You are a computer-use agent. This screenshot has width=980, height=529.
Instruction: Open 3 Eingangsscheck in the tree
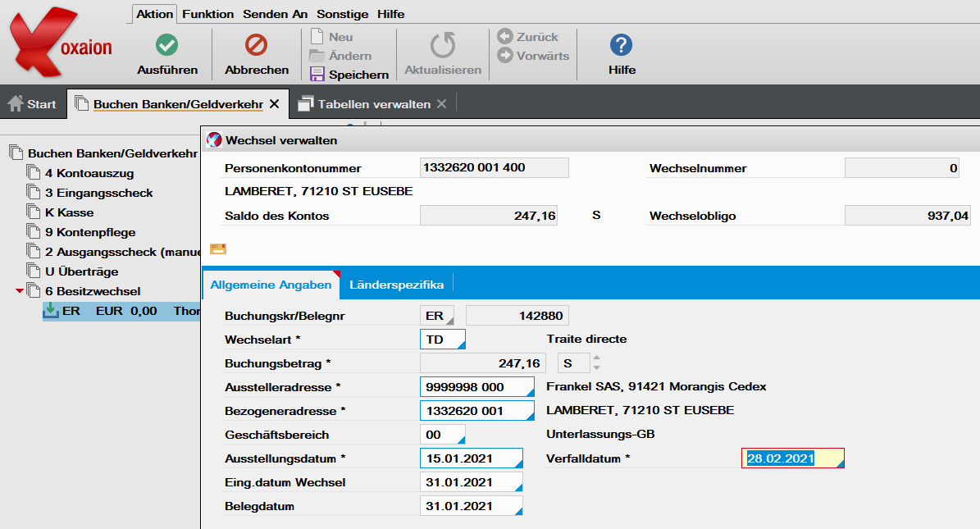click(x=98, y=193)
